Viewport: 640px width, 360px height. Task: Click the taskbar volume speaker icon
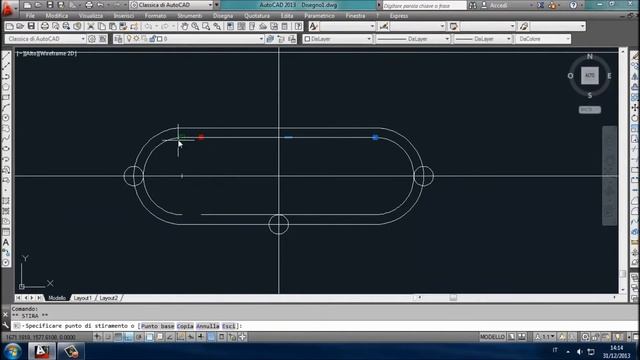pyautogui.click(x=580, y=351)
